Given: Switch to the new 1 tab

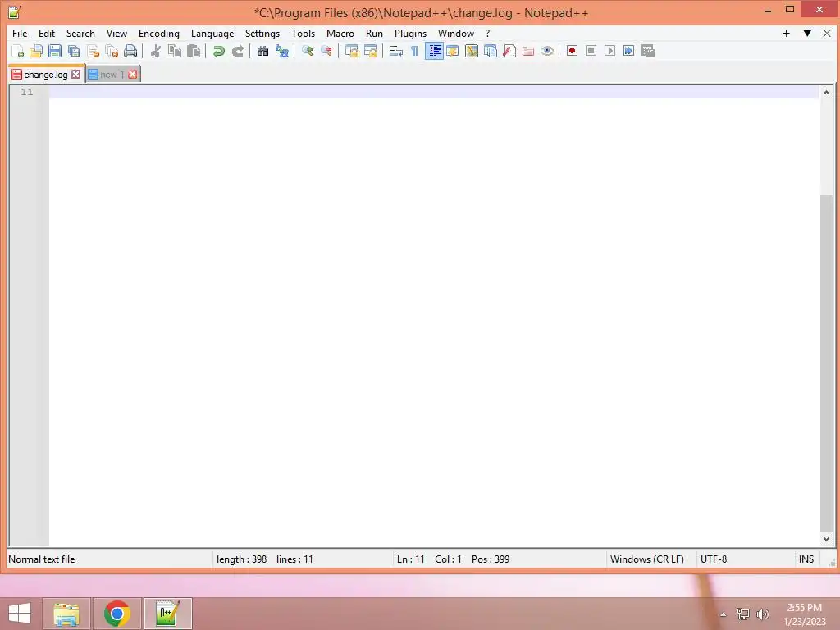Looking at the screenshot, I should pyautogui.click(x=112, y=75).
